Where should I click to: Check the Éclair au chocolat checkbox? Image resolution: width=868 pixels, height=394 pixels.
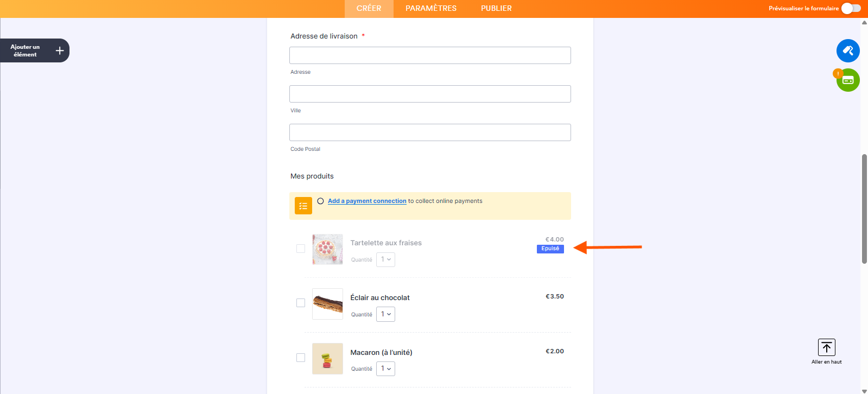(x=301, y=303)
